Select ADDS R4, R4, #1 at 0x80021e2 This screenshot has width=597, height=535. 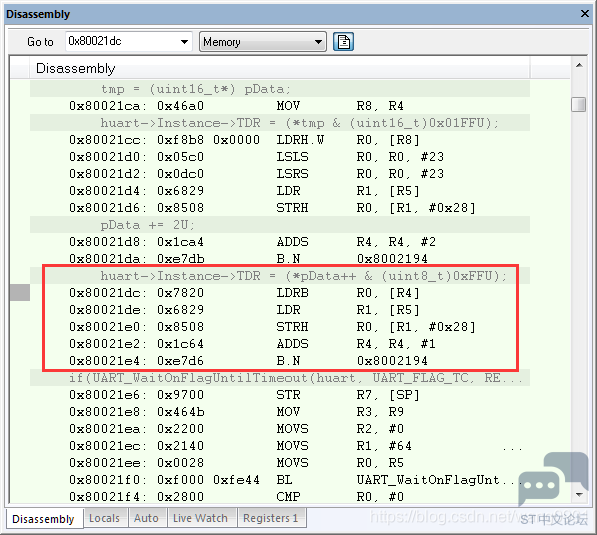[280, 344]
